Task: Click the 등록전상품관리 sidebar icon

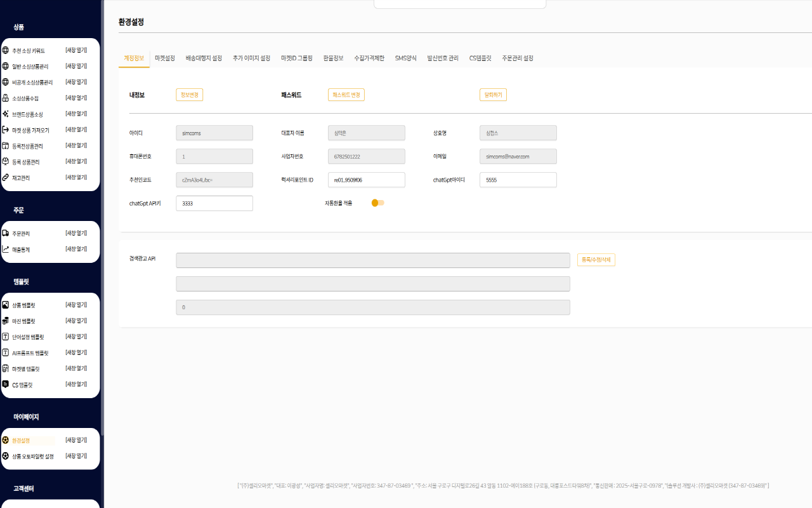Action: click(x=6, y=145)
